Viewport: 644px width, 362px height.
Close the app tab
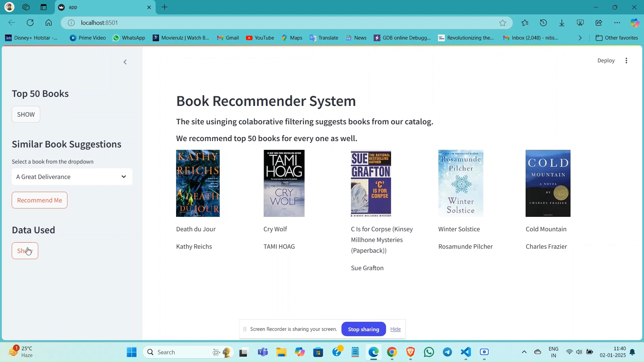pyautogui.click(x=149, y=7)
